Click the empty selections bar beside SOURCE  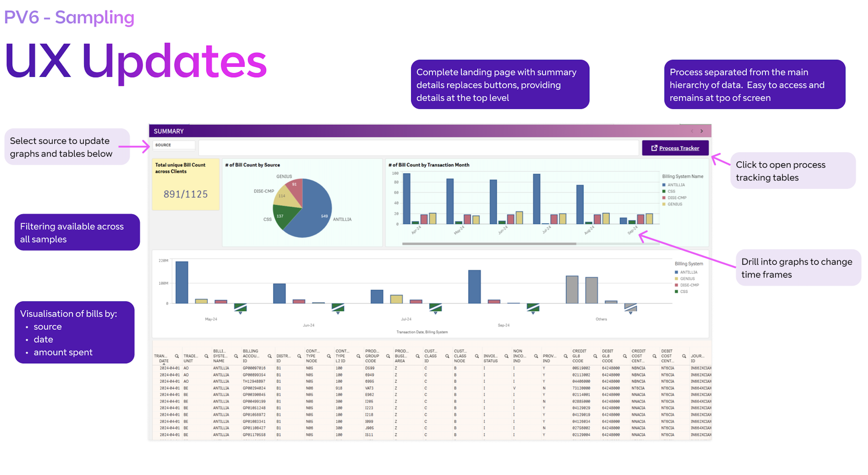pos(419,148)
